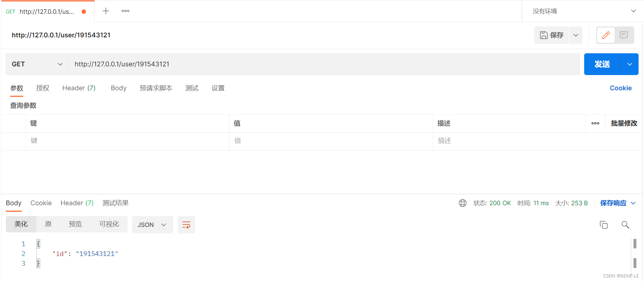The image size is (644, 281).
Task: Open the 测试结果 test results tab
Action: 115,203
